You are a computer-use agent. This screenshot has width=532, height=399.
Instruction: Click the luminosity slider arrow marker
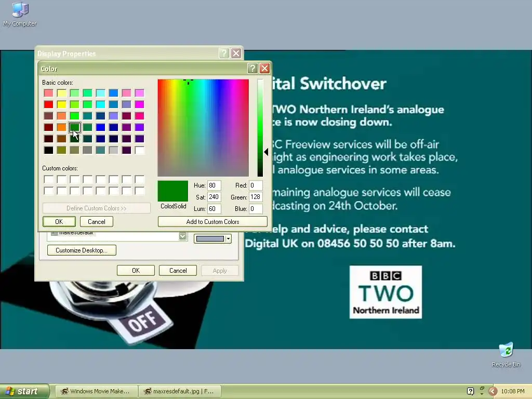pyautogui.click(x=267, y=152)
